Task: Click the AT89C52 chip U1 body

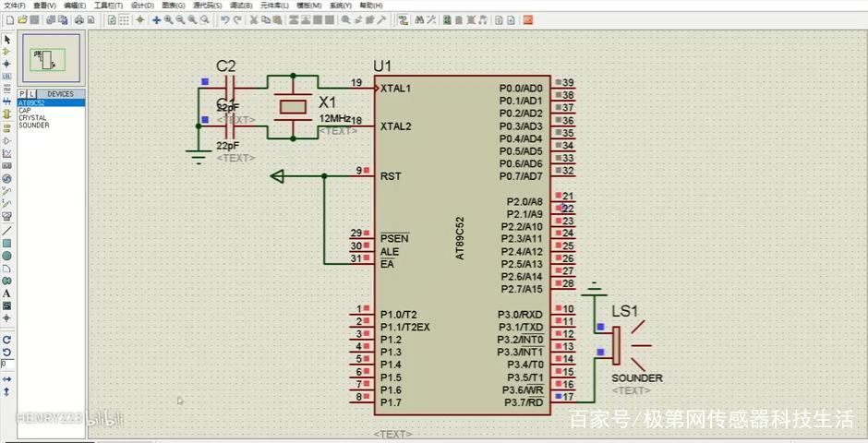Action: click(x=462, y=245)
